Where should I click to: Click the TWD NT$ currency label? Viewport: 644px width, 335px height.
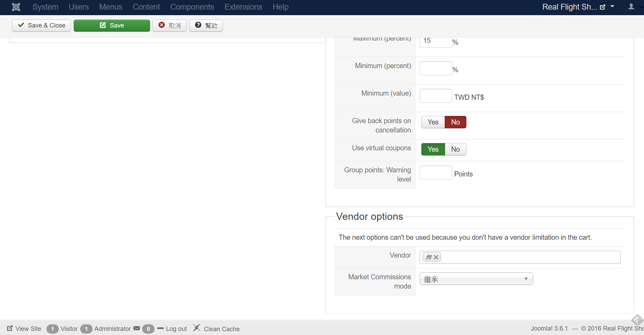469,97
